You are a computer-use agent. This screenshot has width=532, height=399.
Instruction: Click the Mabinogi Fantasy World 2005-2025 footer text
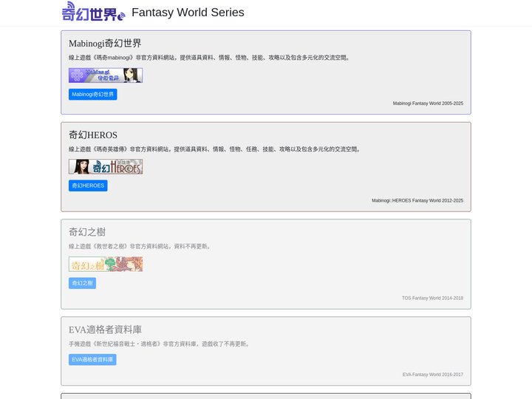(x=428, y=103)
